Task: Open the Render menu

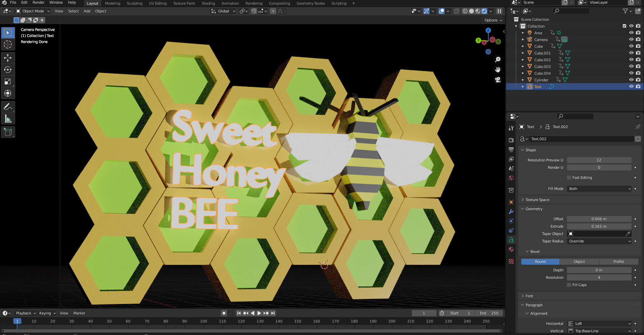Action: tap(38, 2)
